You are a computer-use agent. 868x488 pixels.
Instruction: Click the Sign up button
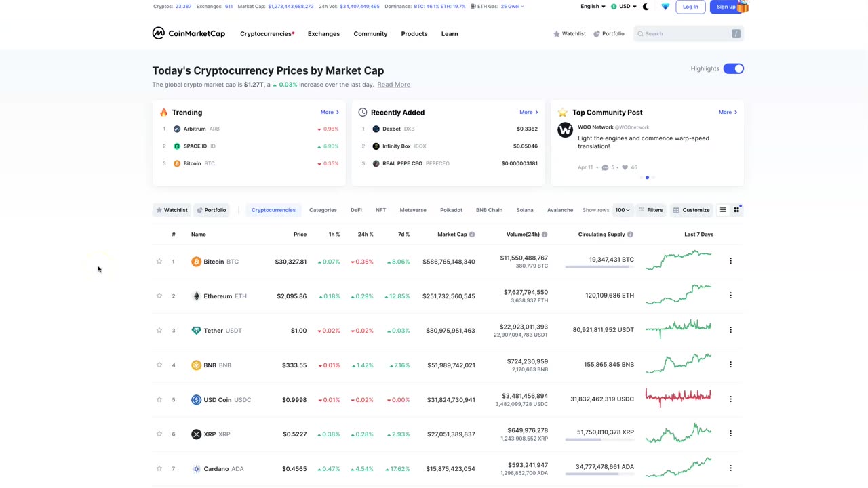pyautogui.click(x=726, y=7)
